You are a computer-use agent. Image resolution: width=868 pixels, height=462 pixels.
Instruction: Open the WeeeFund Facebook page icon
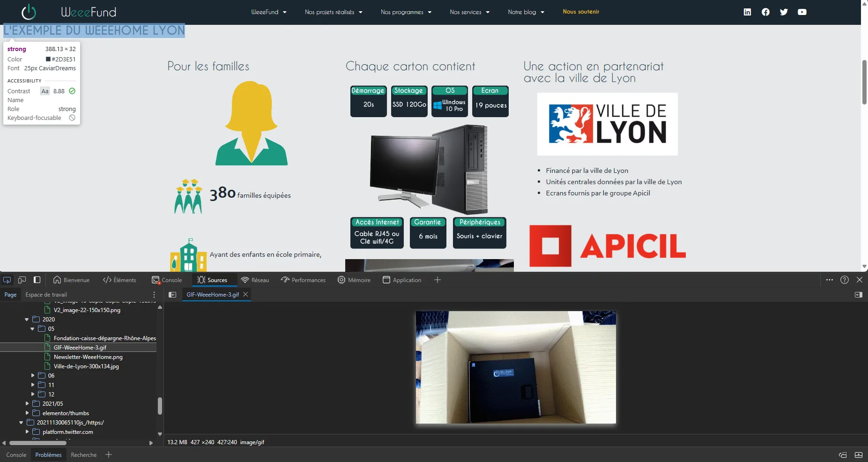[765, 12]
